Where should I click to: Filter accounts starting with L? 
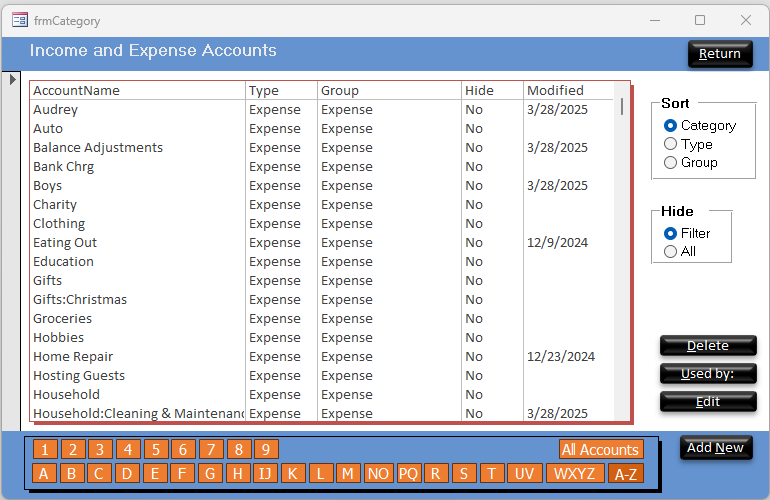[321, 474]
